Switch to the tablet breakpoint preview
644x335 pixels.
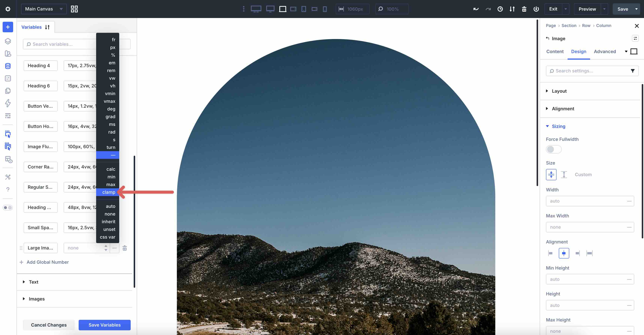click(303, 9)
